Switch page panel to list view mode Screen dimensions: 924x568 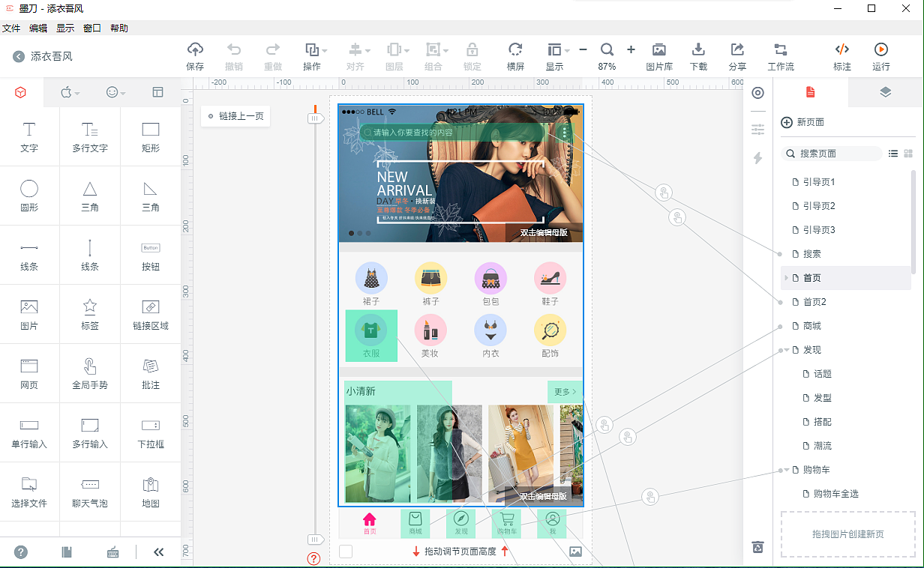coord(893,153)
